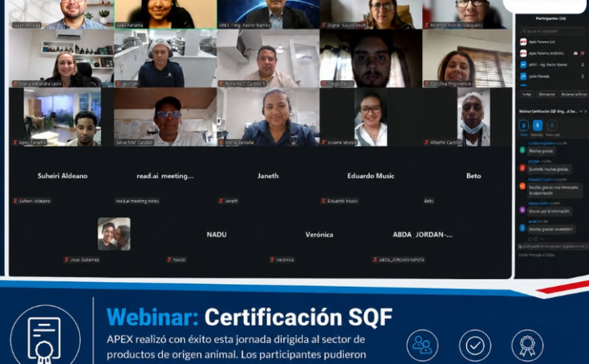Select María Alejandra León video tile
The height and width of the screenshot is (364, 589).
pos(61,59)
